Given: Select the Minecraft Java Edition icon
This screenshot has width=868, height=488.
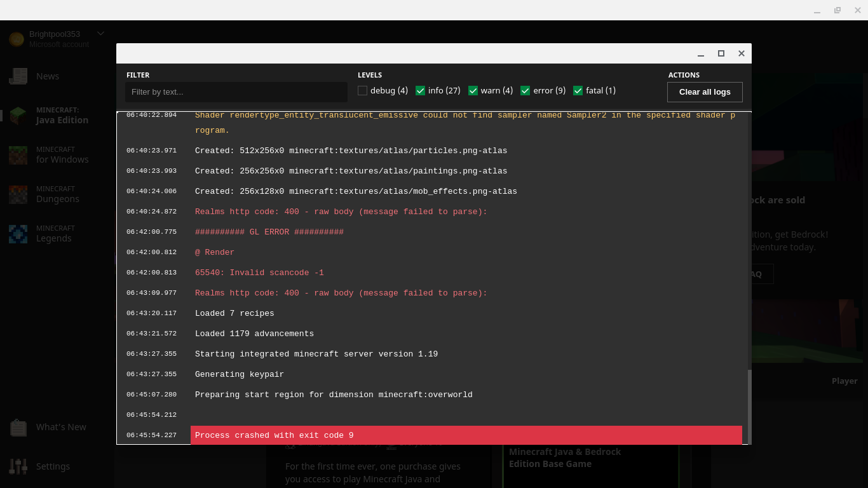Looking at the screenshot, I should 18,115.
